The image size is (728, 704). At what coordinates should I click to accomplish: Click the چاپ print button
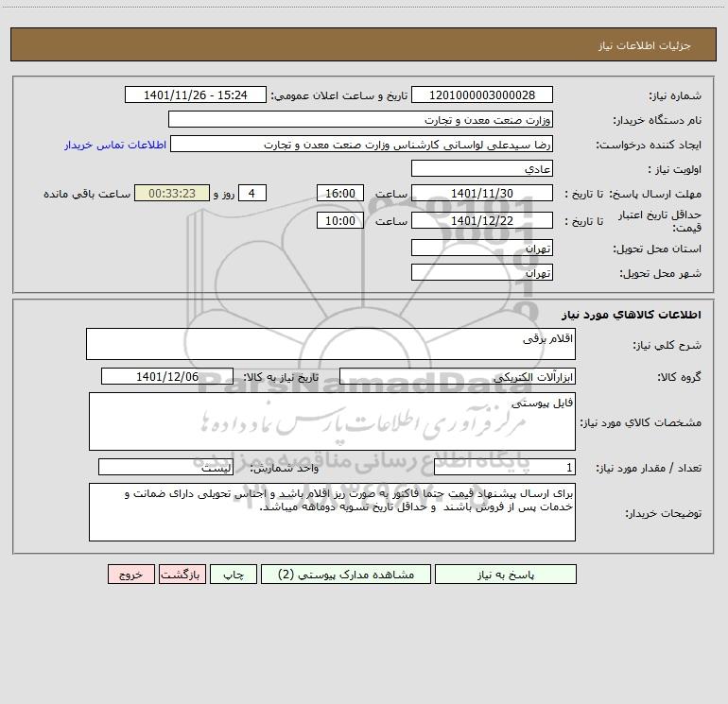click(x=234, y=574)
